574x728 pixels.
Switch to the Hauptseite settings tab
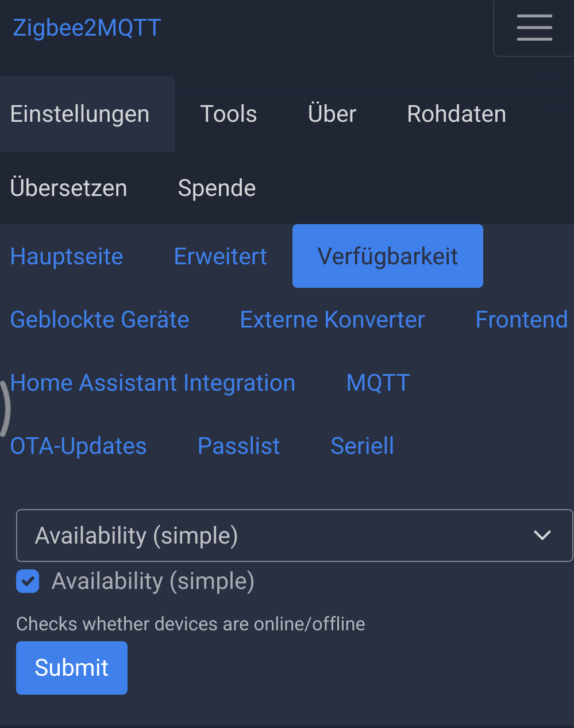tap(67, 256)
